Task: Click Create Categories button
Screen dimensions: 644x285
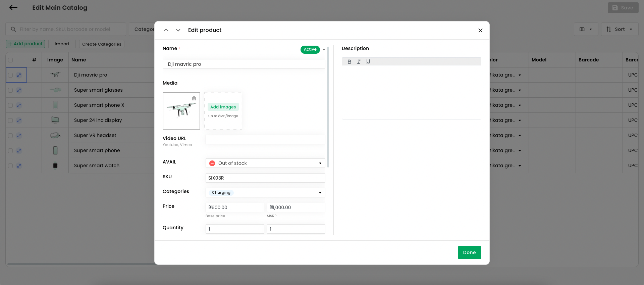Action: tap(102, 44)
